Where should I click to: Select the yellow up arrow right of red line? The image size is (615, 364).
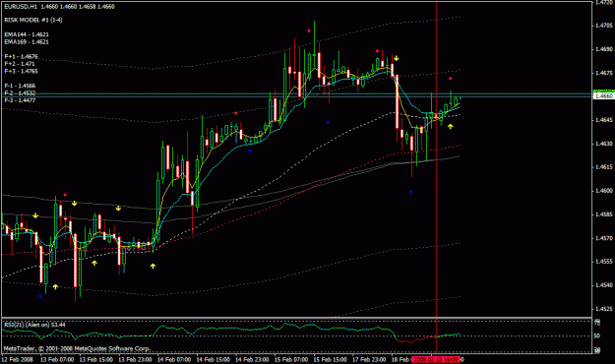tap(451, 126)
